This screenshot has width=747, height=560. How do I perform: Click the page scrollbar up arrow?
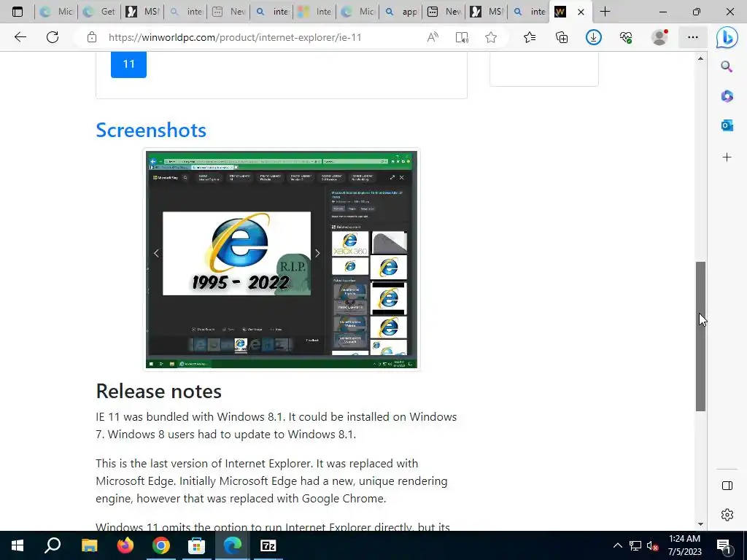700,58
